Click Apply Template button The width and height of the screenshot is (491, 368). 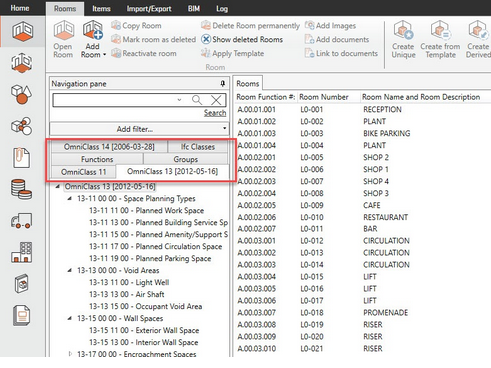pos(233,53)
